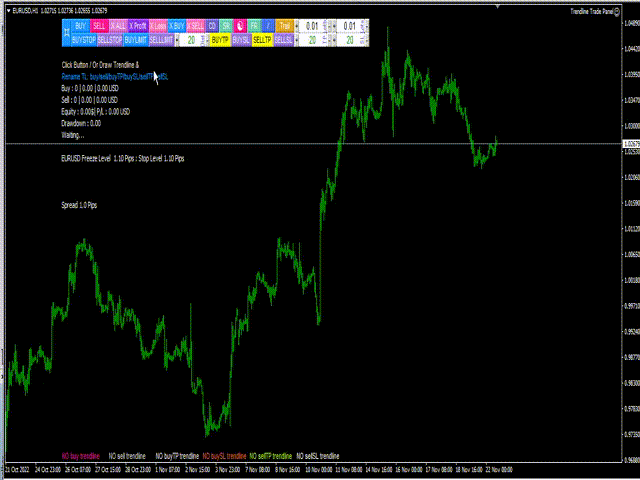
Task: Open the EURUSD,H1 chart menu arrow
Action: [x=9, y=11]
